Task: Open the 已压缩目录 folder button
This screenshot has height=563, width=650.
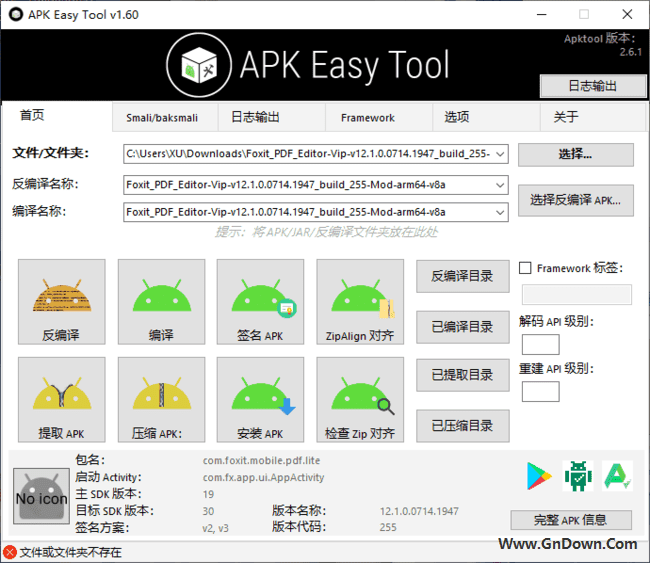Action: (463, 426)
